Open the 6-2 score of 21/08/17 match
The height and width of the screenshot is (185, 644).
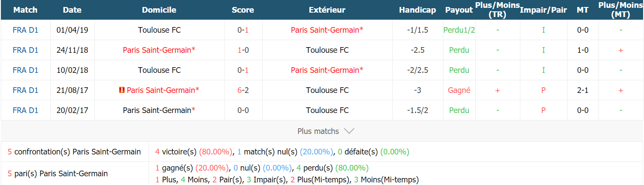click(243, 90)
